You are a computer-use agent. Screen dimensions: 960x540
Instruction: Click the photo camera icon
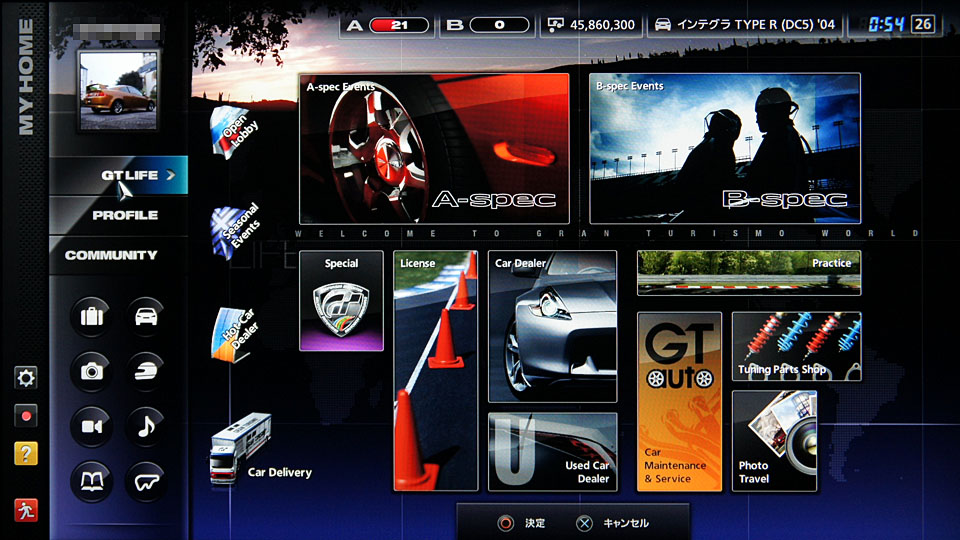click(92, 372)
